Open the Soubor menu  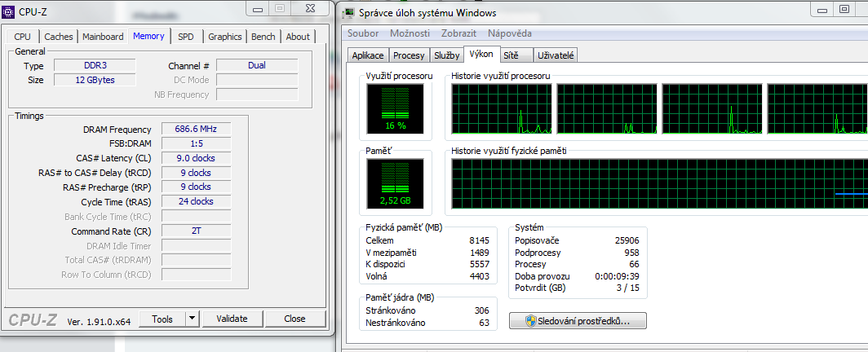click(363, 33)
